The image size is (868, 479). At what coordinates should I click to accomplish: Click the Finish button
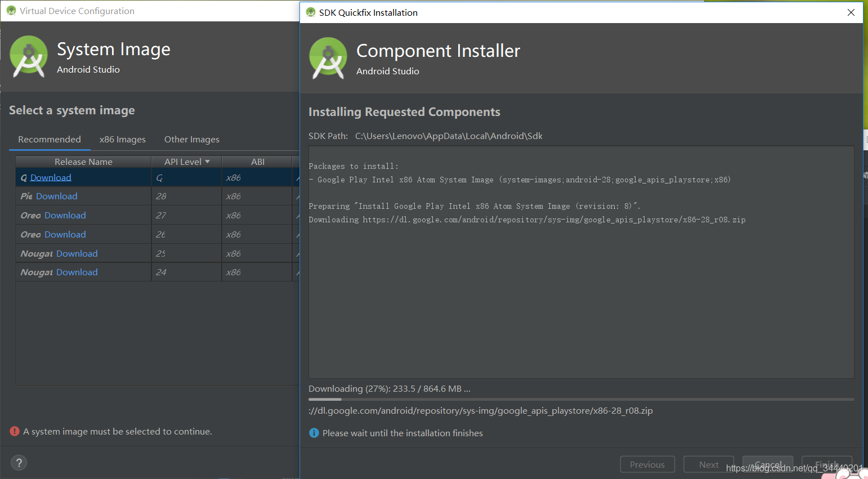(827, 464)
